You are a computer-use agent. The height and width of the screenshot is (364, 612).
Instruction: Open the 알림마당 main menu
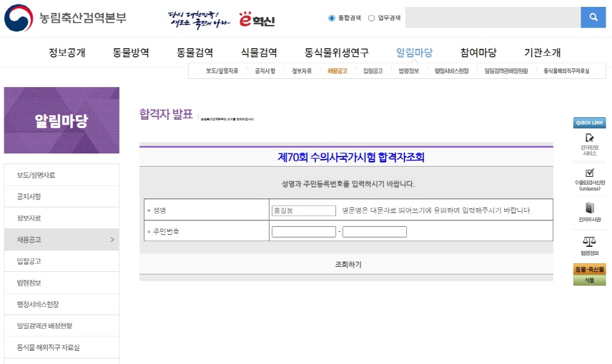tap(414, 52)
